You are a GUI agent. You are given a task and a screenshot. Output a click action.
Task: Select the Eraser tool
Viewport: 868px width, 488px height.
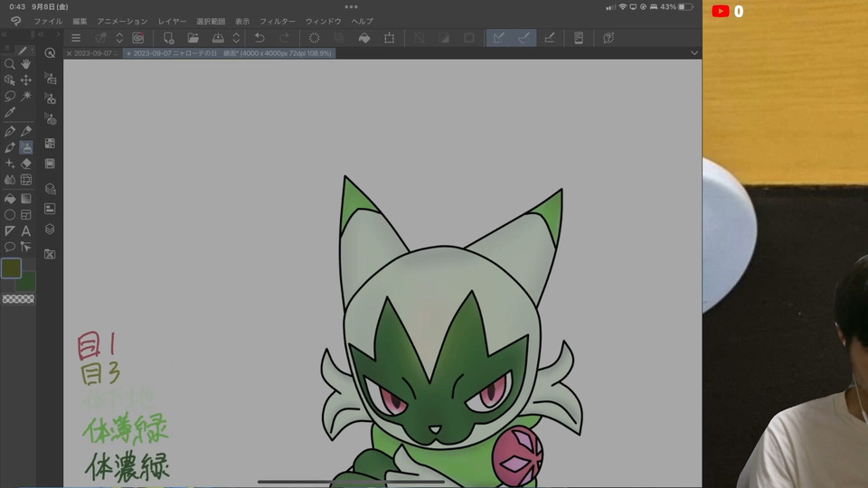(26, 164)
